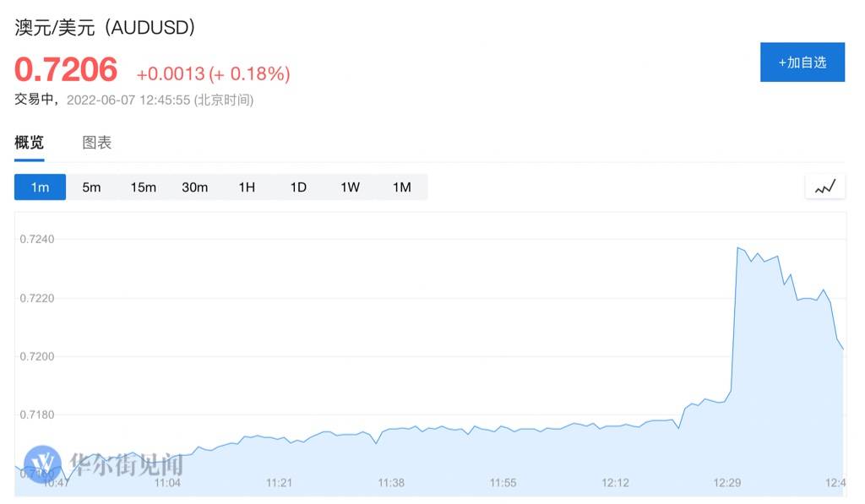This screenshot has width=865, height=504.
Task: Open the 概览 tab
Action: coord(30,143)
